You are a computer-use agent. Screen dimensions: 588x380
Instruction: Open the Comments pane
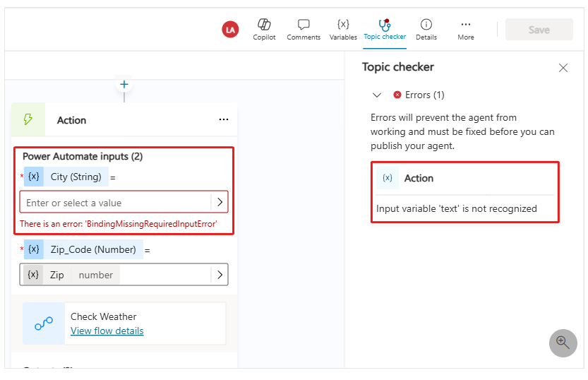(x=304, y=25)
